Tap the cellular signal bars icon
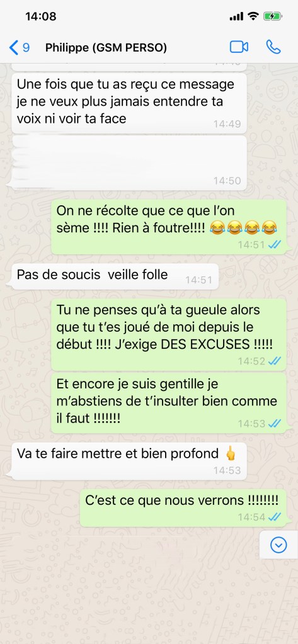Image resolution: width=298 pixels, height=644 pixels. point(236,17)
